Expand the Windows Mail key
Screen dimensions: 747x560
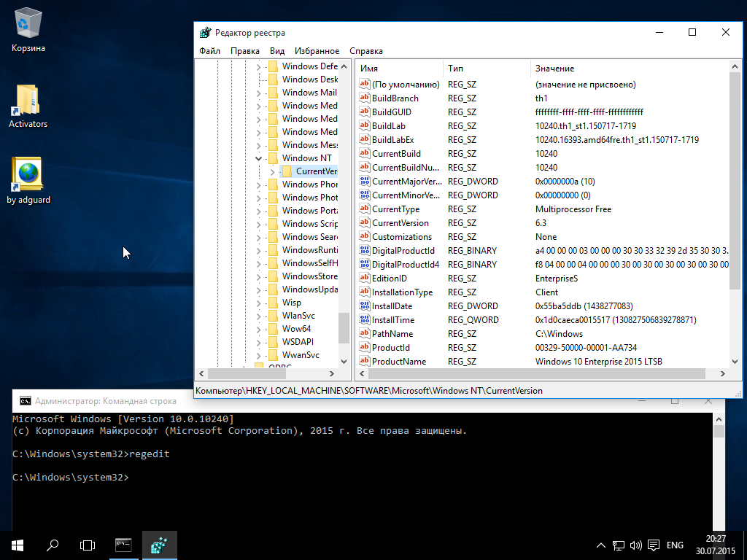tap(259, 93)
